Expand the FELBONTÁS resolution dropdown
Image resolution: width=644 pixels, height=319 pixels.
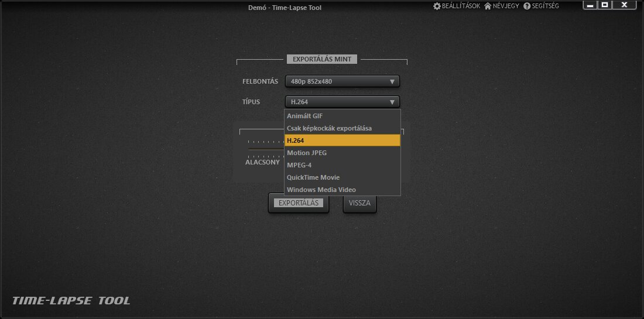(342, 81)
